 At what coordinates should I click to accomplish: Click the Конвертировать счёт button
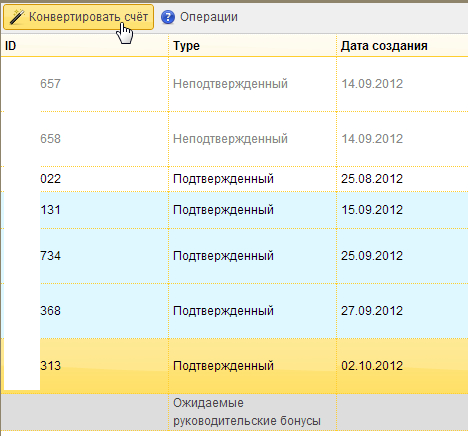[78, 17]
